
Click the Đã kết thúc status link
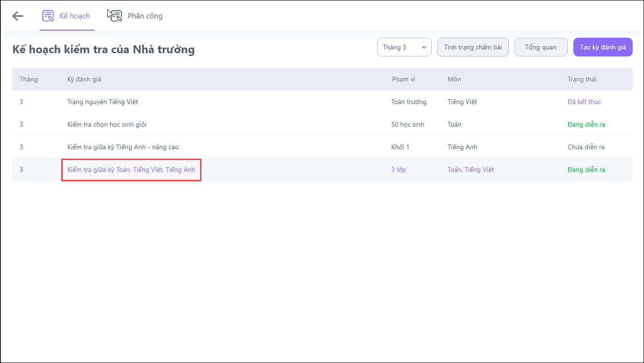tap(584, 102)
